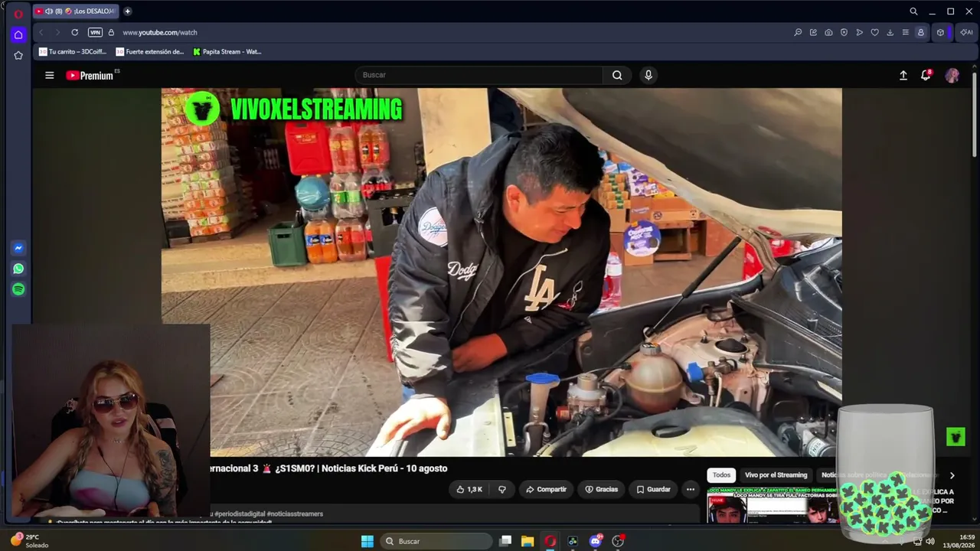Select the YouTube tab titled Los DESALOJ

coord(75,11)
